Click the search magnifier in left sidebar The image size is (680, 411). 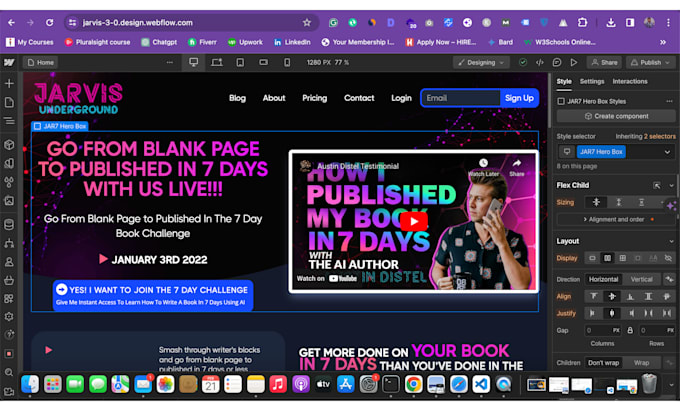click(9, 372)
